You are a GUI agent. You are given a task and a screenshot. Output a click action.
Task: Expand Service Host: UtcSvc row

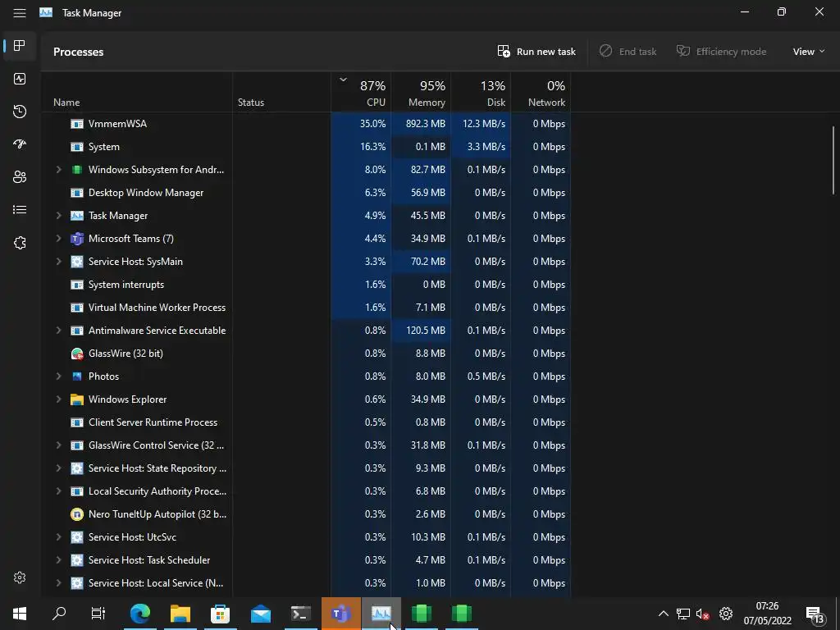click(x=58, y=536)
